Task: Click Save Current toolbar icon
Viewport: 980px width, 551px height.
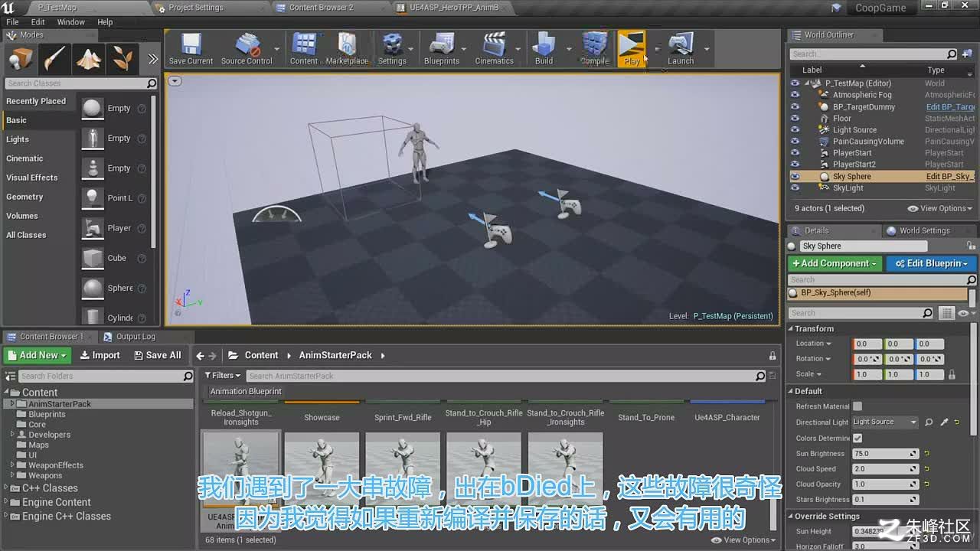Action: tap(191, 48)
